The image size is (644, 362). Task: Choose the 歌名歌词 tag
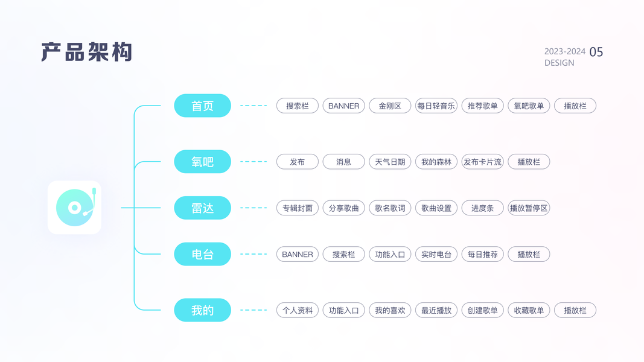pos(390,208)
